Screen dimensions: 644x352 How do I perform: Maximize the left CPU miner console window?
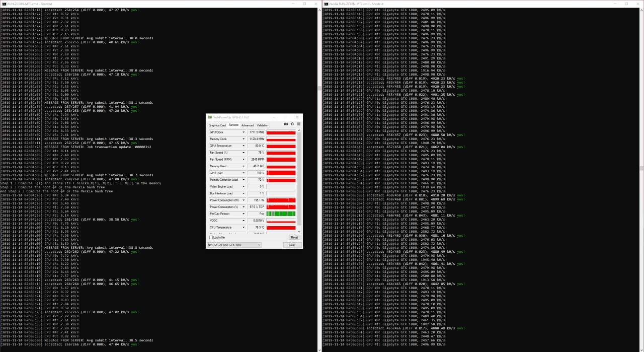pyautogui.click(x=304, y=4)
